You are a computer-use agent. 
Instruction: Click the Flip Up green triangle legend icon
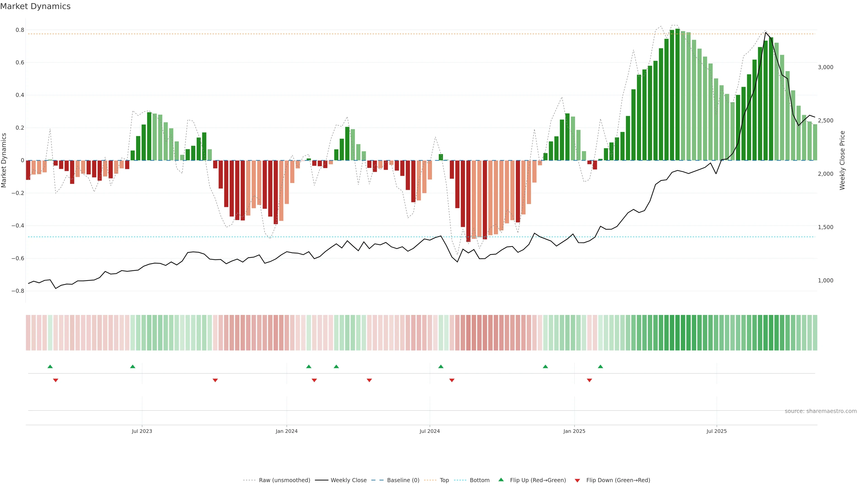click(501, 480)
